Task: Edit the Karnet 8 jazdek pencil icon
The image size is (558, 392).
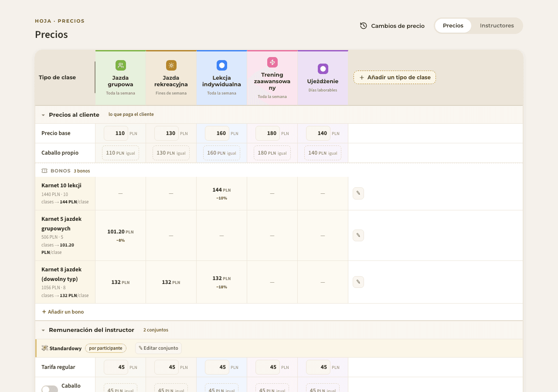Action: click(358, 282)
